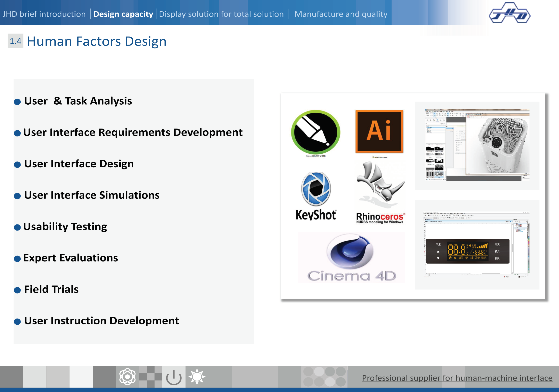This screenshot has width=559, height=392.
Task: Click Professional supplier for human-machine interface link
Action: (x=457, y=378)
